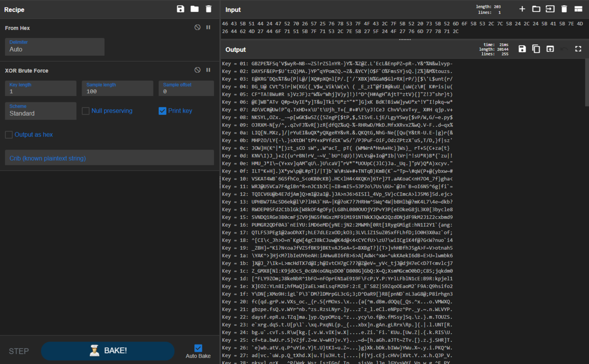This screenshot has height=364, width=589.
Task: Click the Crib known plaintext field
Action: click(x=109, y=157)
